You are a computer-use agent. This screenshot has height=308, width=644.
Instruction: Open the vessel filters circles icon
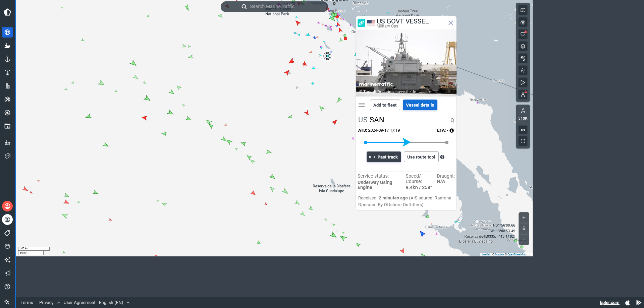tap(523, 22)
